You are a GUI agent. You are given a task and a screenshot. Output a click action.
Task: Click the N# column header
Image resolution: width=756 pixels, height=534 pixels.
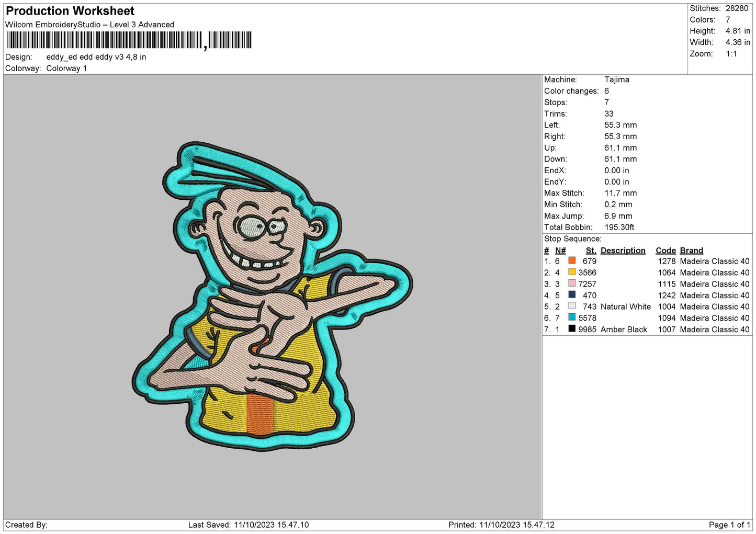[x=560, y=251]
